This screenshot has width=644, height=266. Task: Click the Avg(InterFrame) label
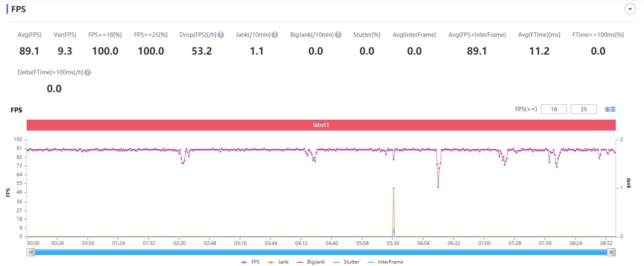pyautogui.click(x=414, y=35)
